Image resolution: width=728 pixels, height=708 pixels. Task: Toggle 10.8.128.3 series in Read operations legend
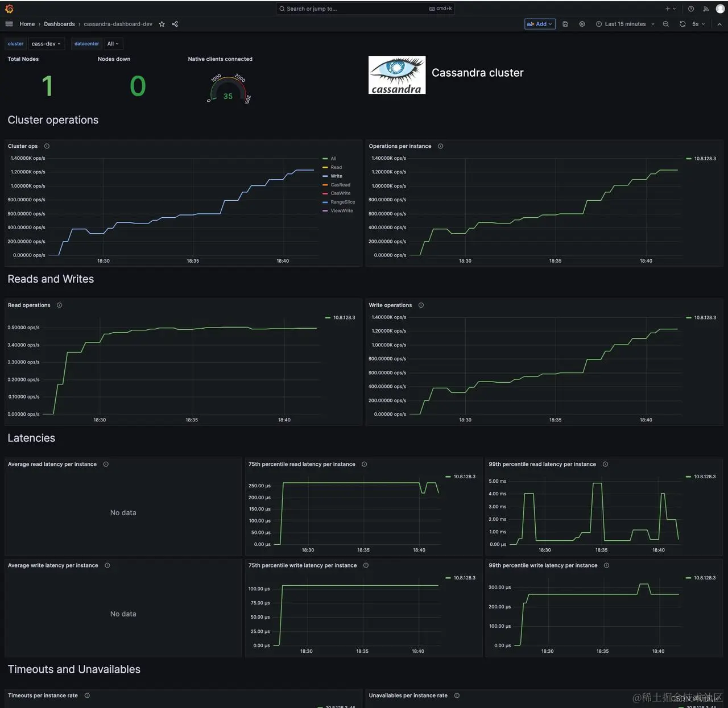coord(344,317)
